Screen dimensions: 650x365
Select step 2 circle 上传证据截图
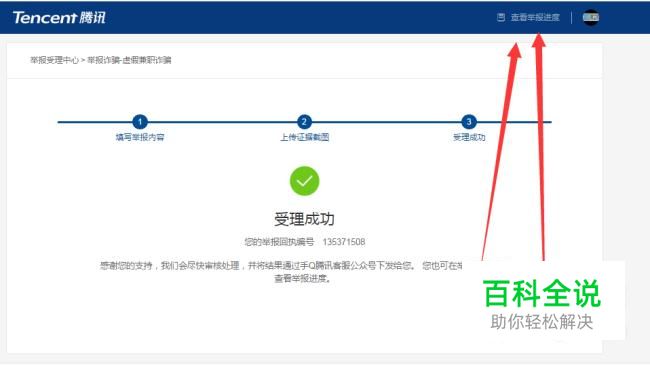pyautogui.click(x=304, y=122)
